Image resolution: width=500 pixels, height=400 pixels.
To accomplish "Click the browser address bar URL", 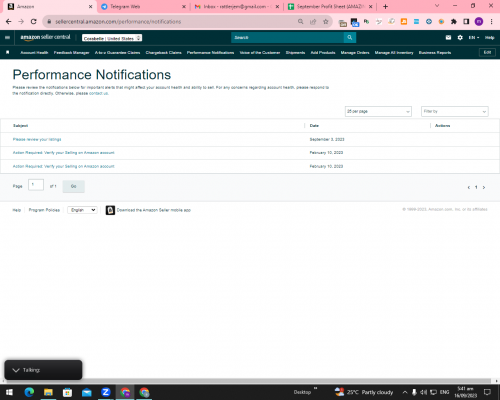I will (118, 22).
